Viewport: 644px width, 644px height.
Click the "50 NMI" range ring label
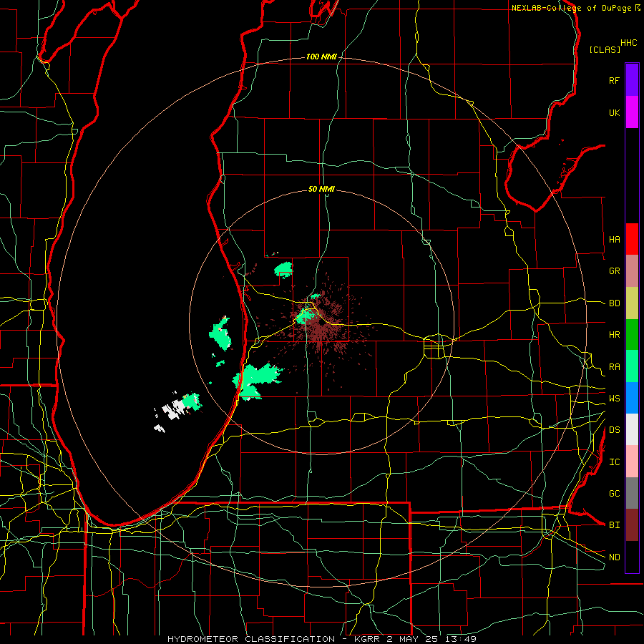coord(321,189)
